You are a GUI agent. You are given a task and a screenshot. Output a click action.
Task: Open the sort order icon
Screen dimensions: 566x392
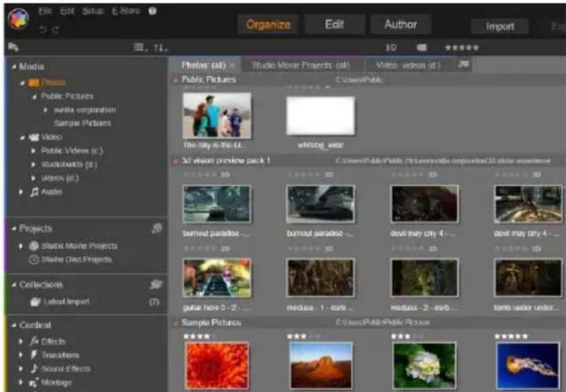pos(160,48)
